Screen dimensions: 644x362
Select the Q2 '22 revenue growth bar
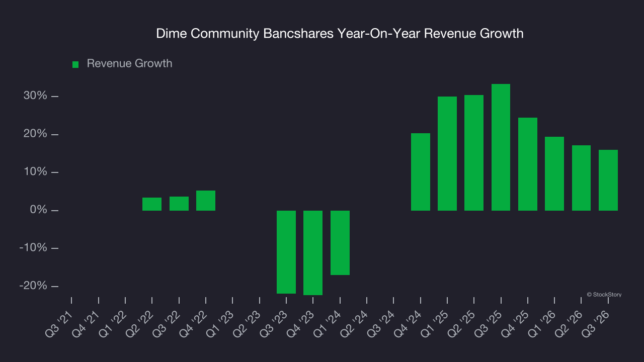point(152,204)
